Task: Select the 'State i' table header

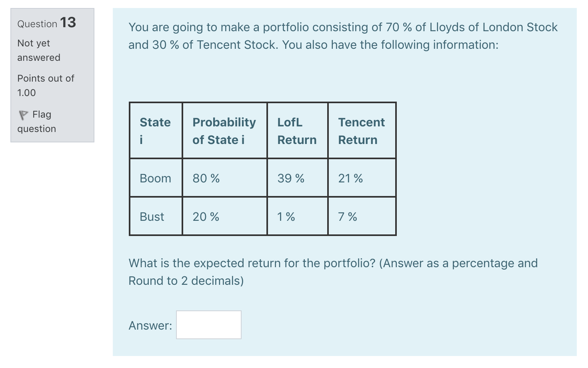Action: (155, 131)
